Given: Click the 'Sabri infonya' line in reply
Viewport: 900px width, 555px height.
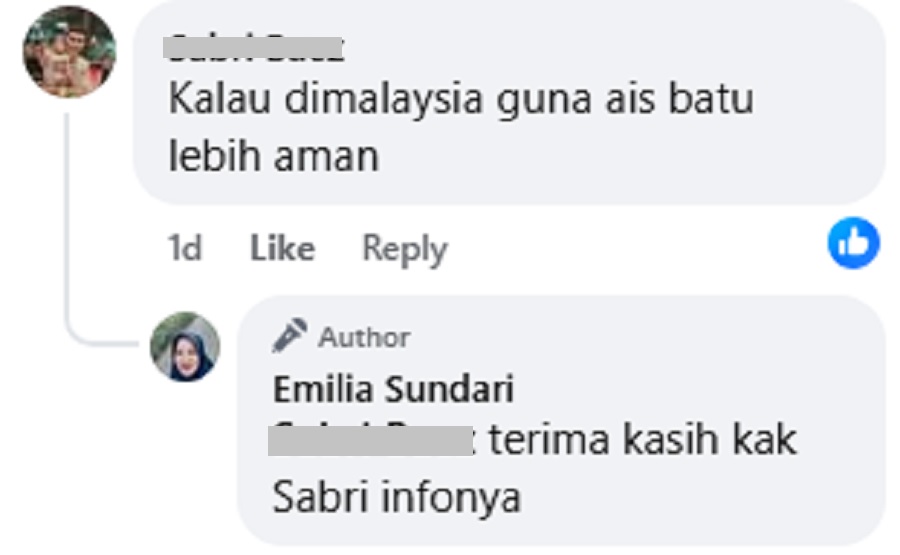Looking at the screenshot, I should click(397, 496).
